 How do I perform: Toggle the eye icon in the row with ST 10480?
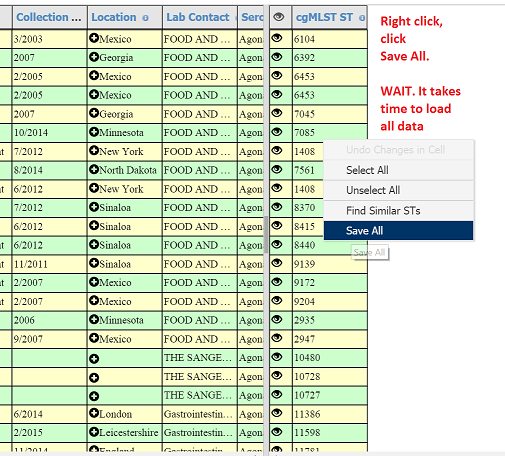(x=277, y=357)
